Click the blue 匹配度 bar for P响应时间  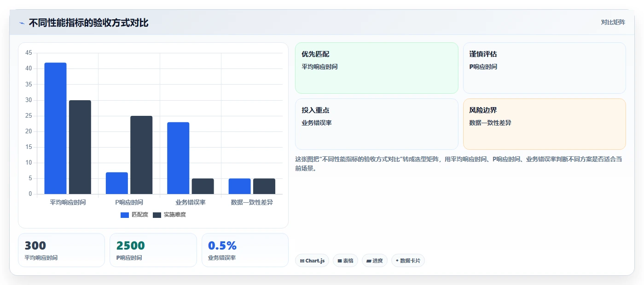point(117,183)
